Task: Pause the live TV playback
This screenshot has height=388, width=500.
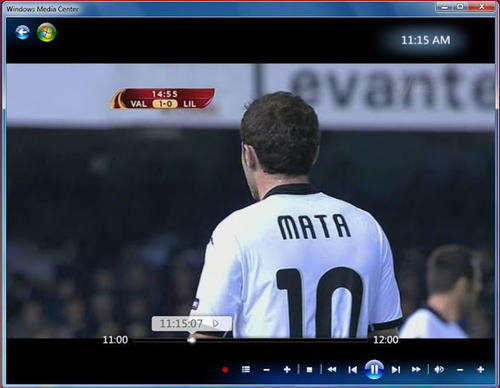Action: pos(374,369)
